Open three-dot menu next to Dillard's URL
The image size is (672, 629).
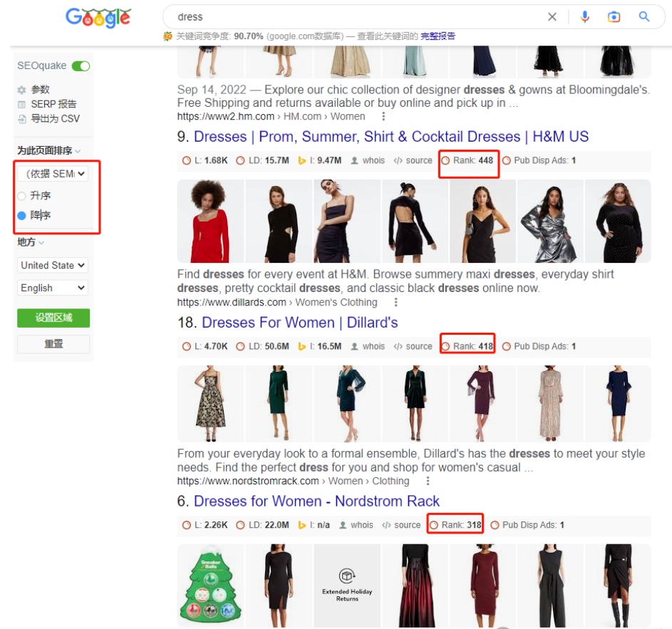[x=396, y=303]
